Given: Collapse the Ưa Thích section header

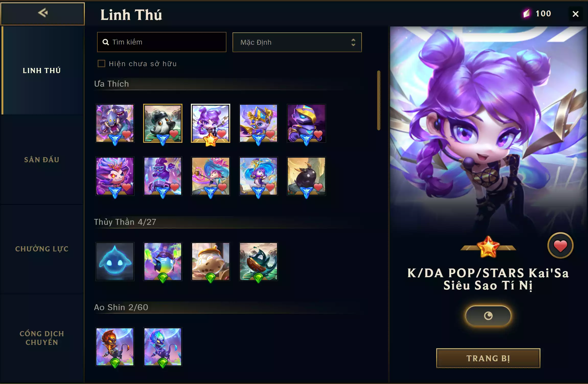Looking at the screenshot, I should pos(111,84).
